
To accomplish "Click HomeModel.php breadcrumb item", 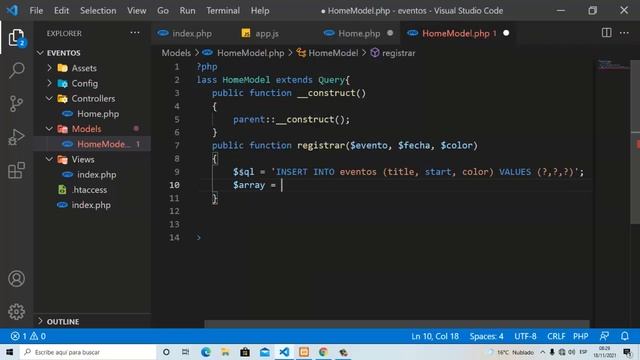I will pyautogui.click(x=250, y=53).
